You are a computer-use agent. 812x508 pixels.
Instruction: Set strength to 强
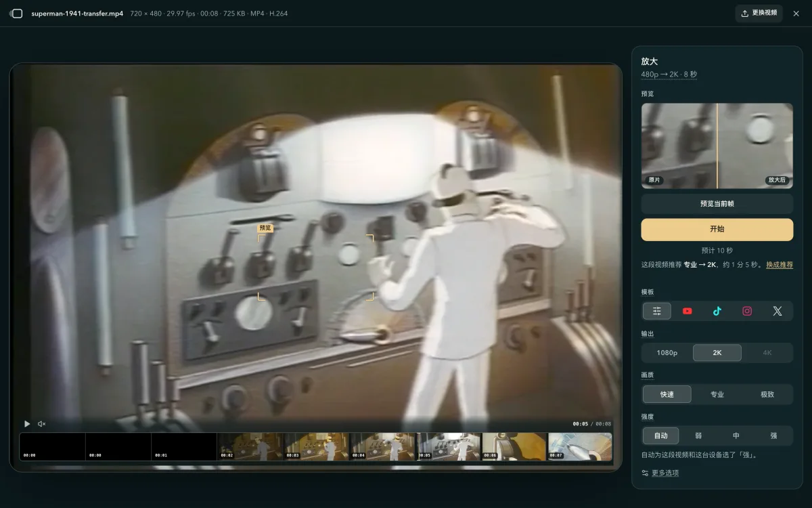773,436
